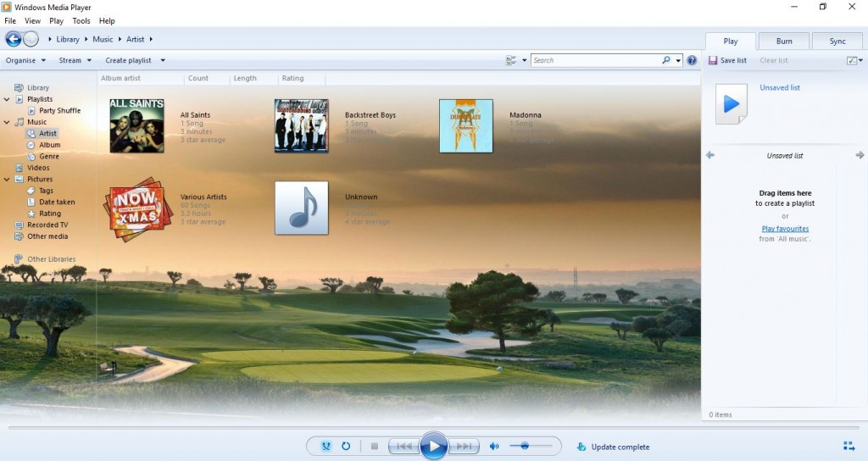Open the Organise dropdown menu

(x=25, y=60)
